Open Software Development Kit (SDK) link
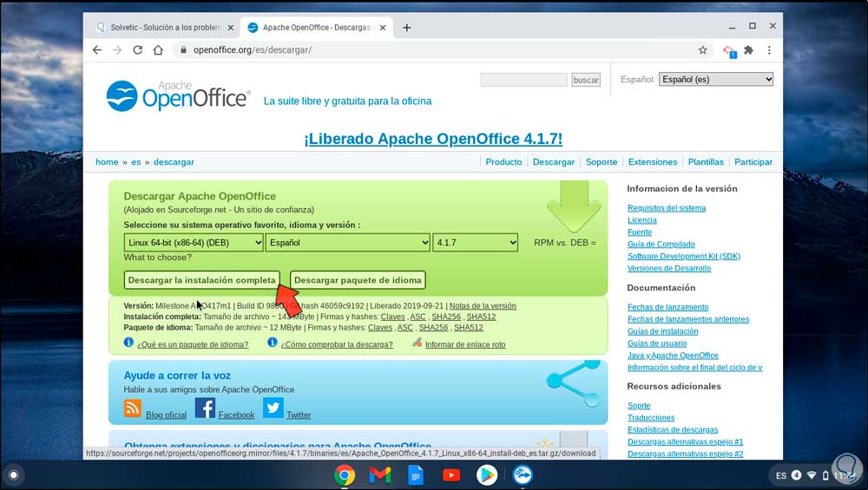This screenshot has width=868, height=490. (684, 256)
